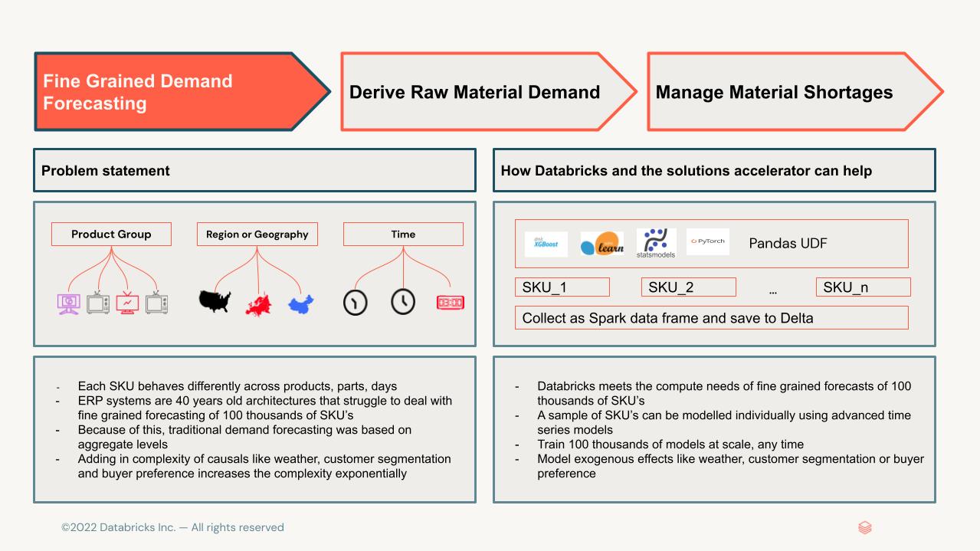Select the Fine Grained Demand Forecasting arrow

pyautogui.click(x=182, y=92)
